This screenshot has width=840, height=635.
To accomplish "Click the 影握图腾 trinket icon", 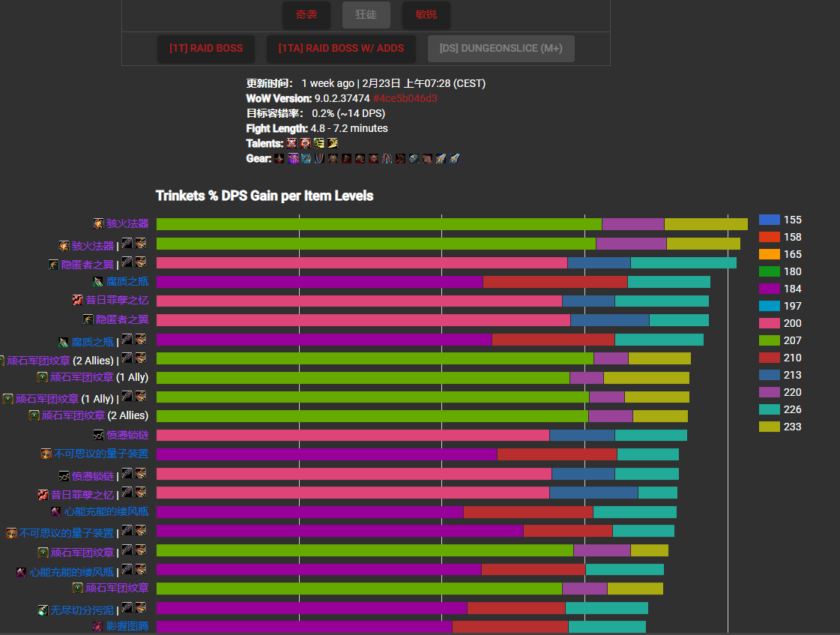I will coord(97,626).
